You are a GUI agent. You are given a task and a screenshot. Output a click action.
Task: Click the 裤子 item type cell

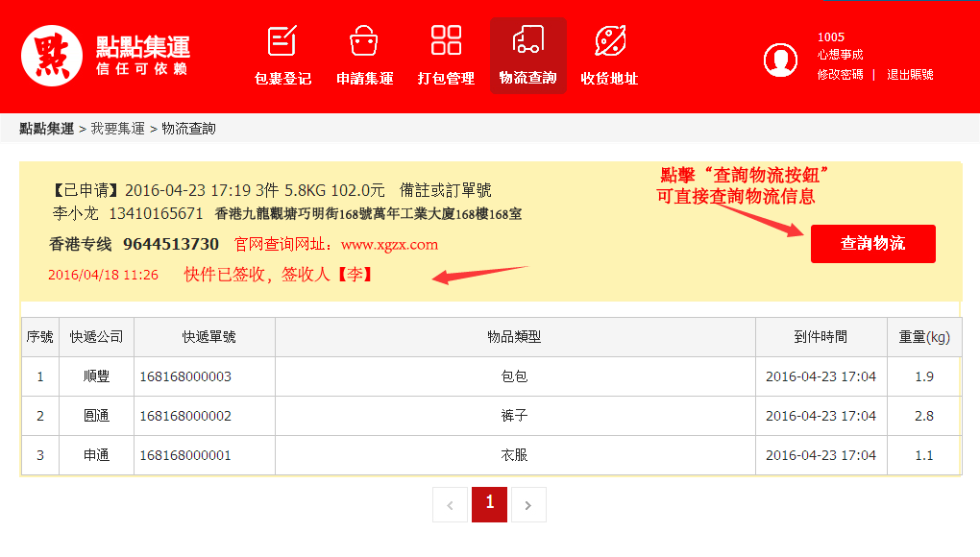point(514,416)
